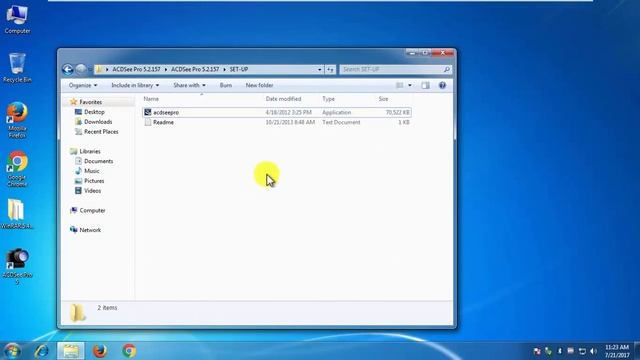
Task: Click the Burn toolbar button
Action: (226, 85)
